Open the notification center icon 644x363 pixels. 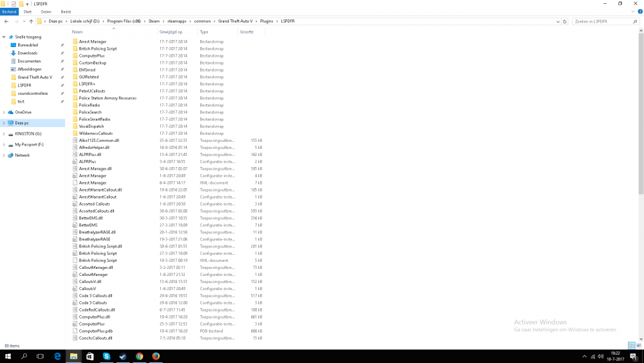(x=634, y=357)
